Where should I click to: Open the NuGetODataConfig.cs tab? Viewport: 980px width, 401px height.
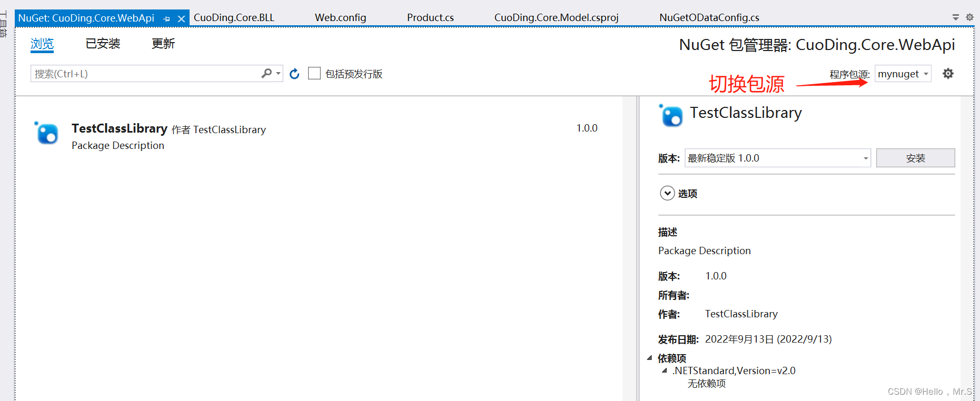pos(709,17)
